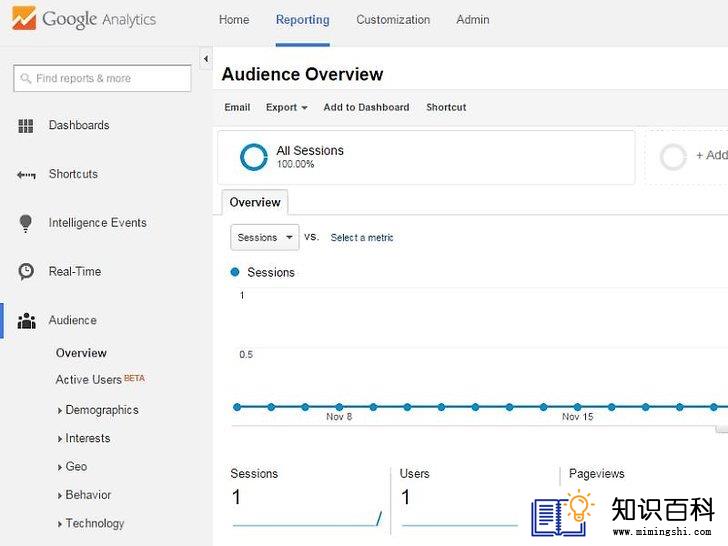Screen dimensions: 728x546
Task: Click the Nov 15 data point
Action: tap(577, 407)
